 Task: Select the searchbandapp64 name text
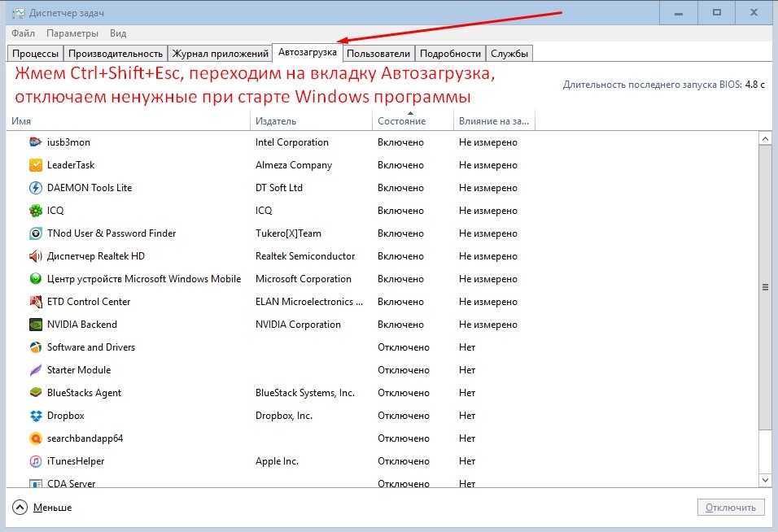(x=85, y=438)
